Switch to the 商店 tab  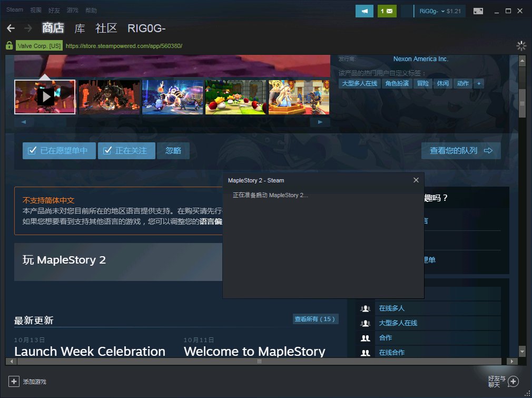coord(53,28)
